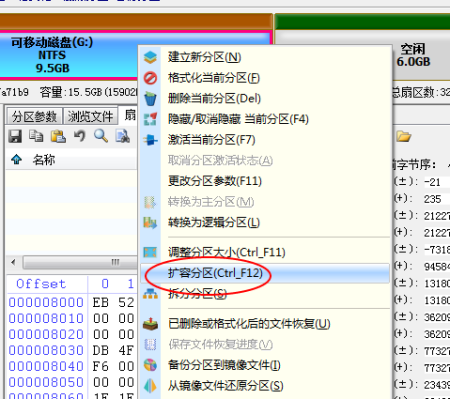The image size is (450, 399).
Task: Click the save floppy disk toolbar icon
Action: (15, 137)
